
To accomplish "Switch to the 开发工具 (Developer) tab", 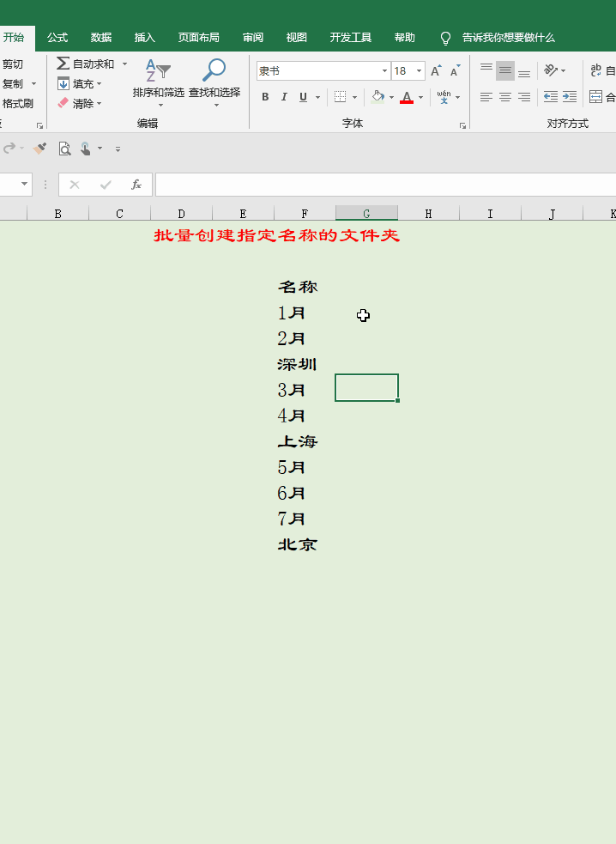I will (351, 38).
